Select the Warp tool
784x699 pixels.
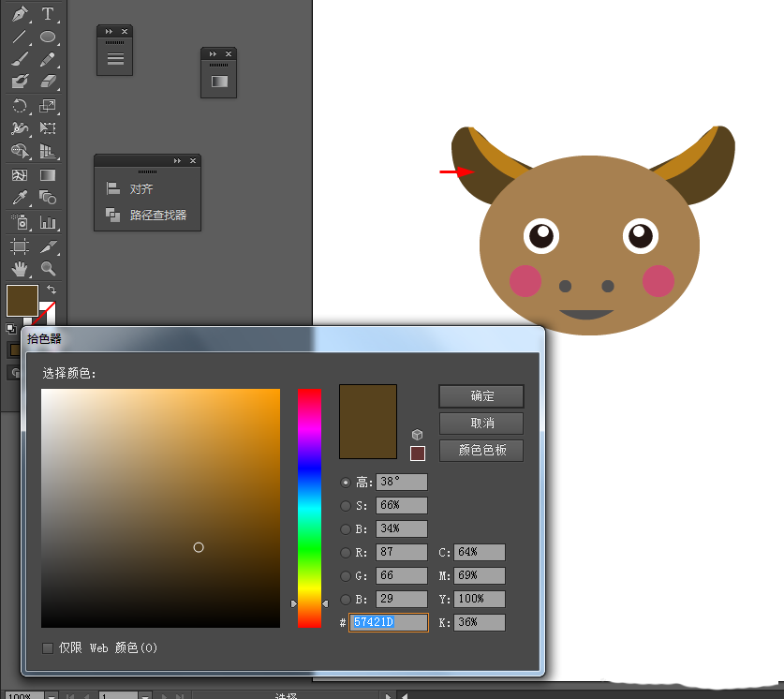coord(20,128)
